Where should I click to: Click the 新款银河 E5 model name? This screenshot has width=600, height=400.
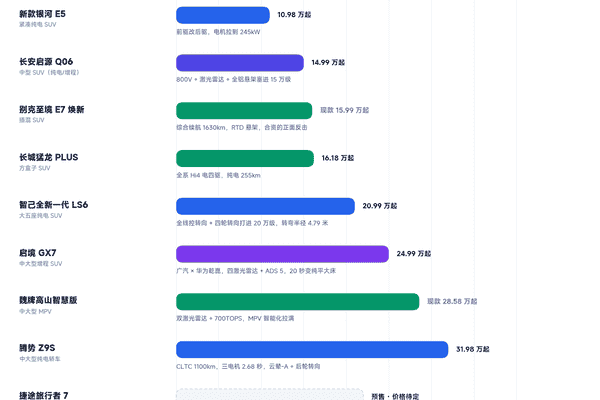[42, 14]
